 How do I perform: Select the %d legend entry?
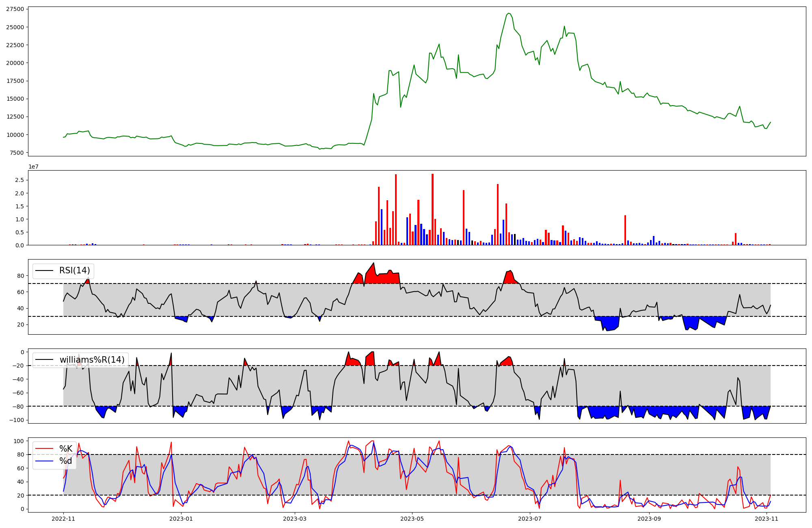(66, 461)
